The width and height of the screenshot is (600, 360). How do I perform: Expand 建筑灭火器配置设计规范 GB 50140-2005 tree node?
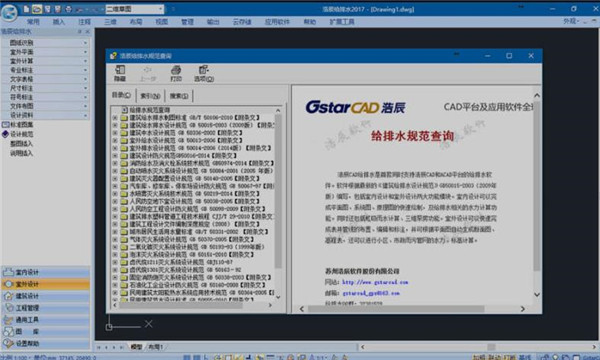pyautogui.click(x=115, y=179)
